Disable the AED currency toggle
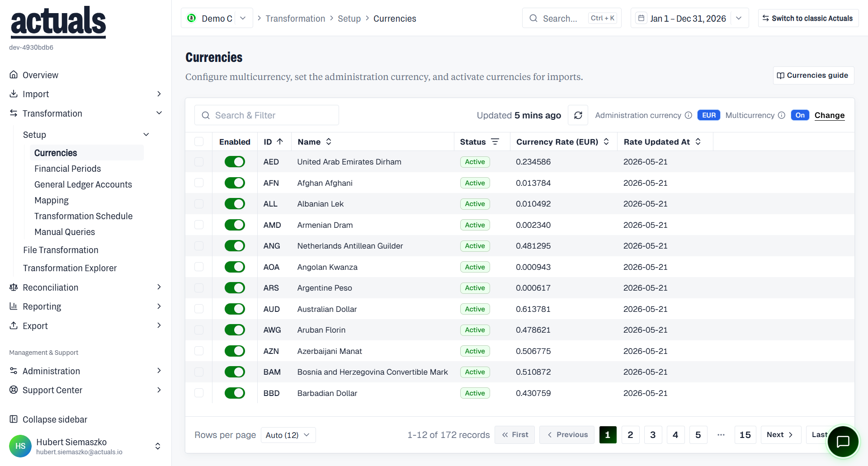 (235, 162)
